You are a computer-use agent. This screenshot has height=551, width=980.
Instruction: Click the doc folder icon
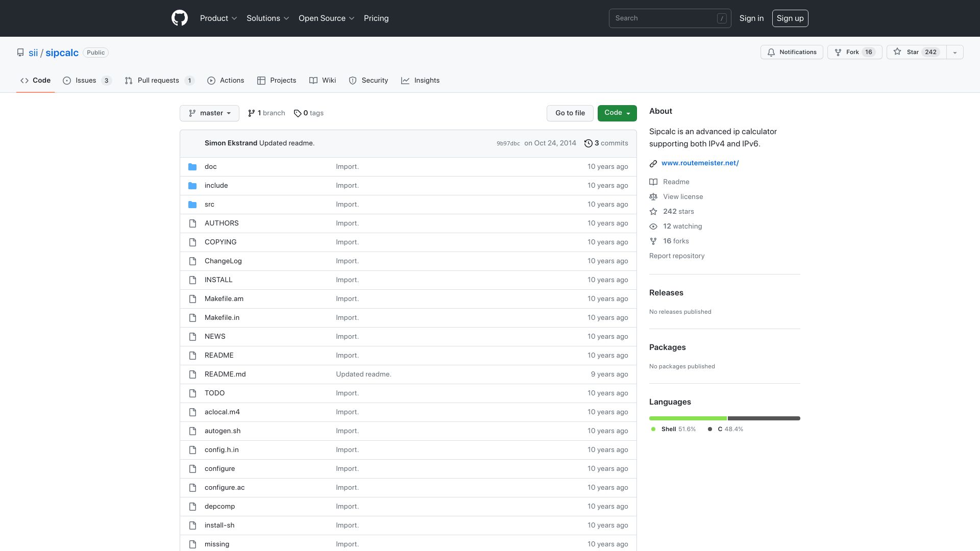pos(192,167)
